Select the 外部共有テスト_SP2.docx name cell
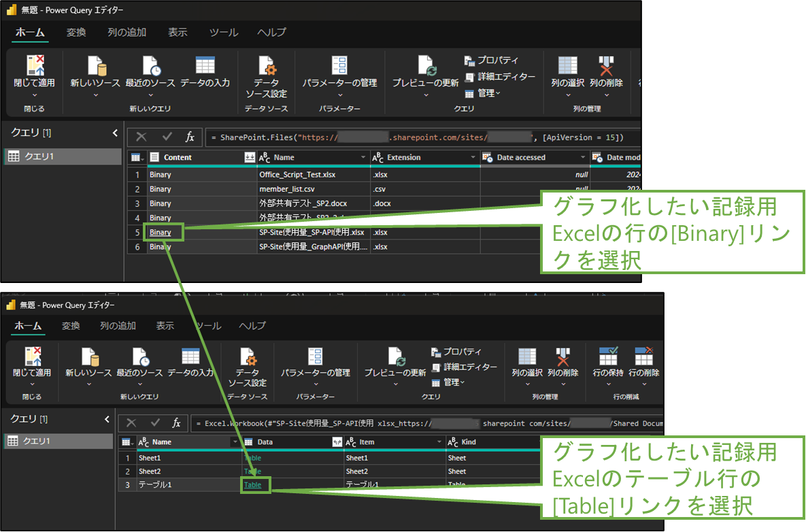The width and height of the screenshot is (806, 532). 314,203
